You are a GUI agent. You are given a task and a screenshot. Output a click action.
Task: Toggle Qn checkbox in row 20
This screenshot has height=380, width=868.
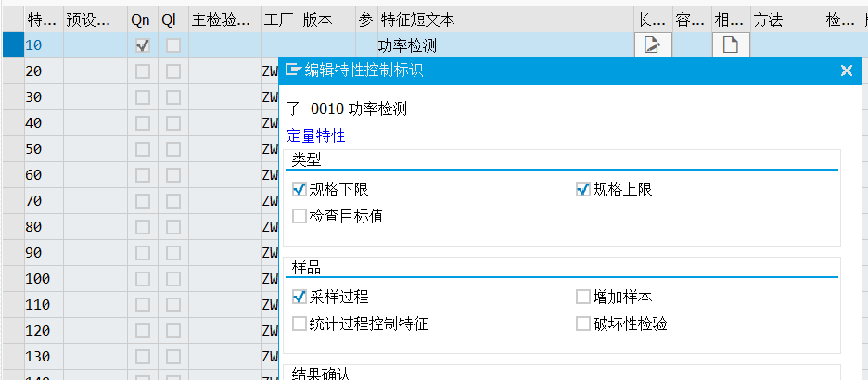pyautogui.click(x=142, y=71)
